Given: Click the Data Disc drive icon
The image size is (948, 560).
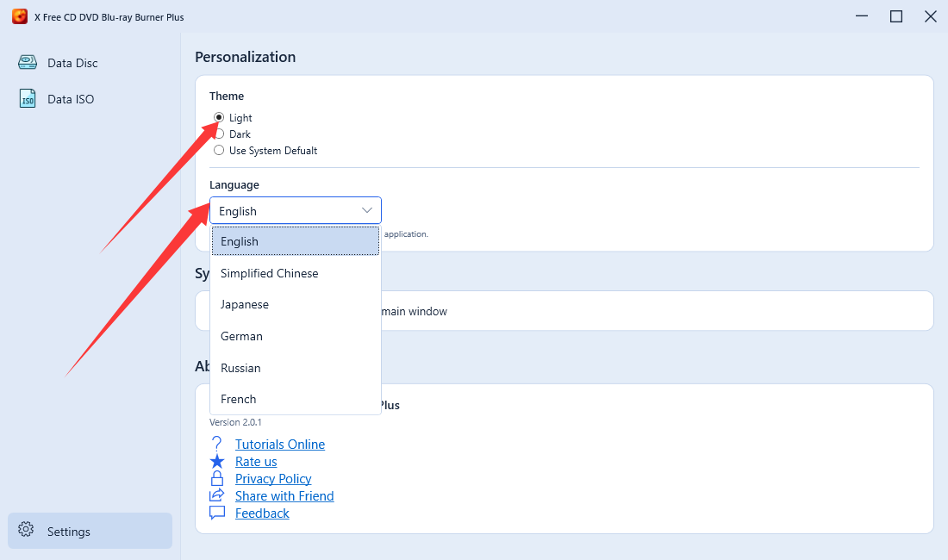Looking at the screenshot, I should click(28, 62).
